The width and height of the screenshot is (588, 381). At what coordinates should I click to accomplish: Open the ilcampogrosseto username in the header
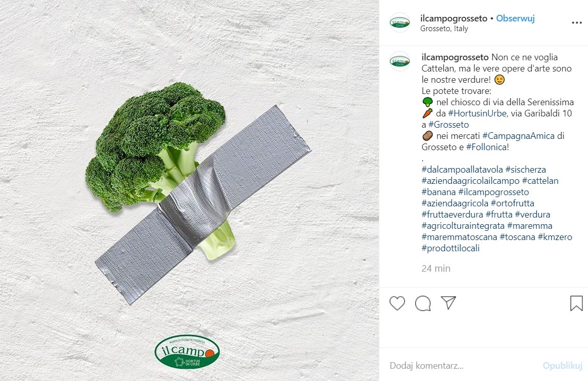coord(454,18)
